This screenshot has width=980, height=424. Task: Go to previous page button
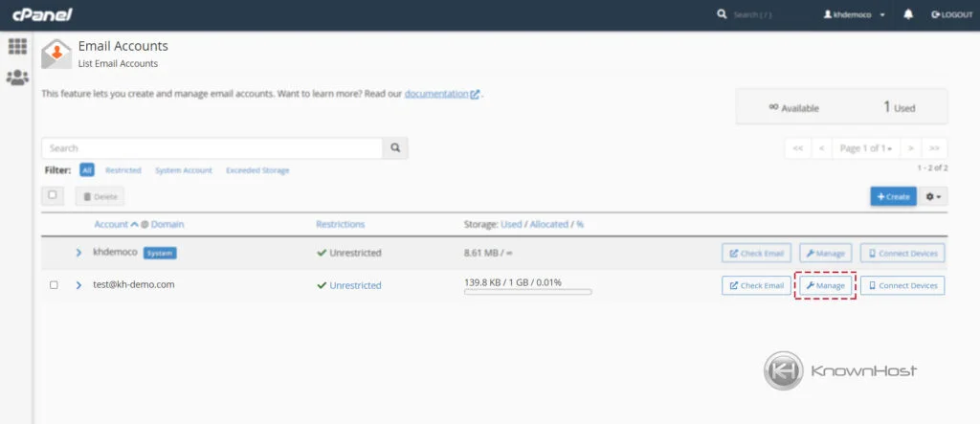point(821,148)
